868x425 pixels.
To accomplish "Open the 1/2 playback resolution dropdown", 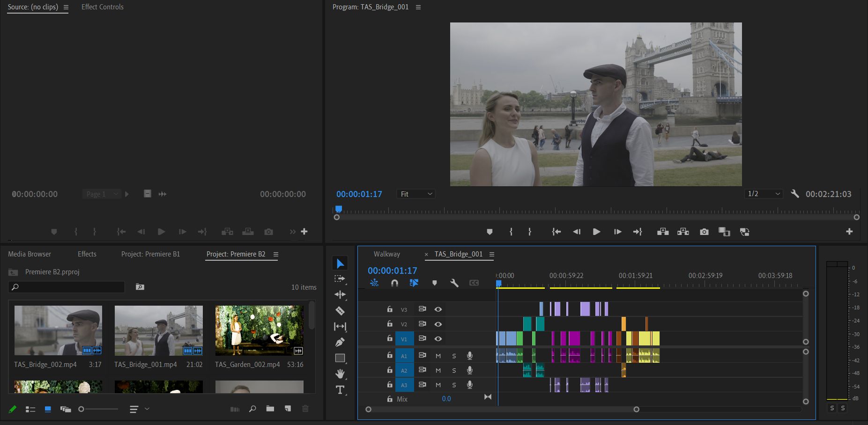I will [x=764, y=194].
